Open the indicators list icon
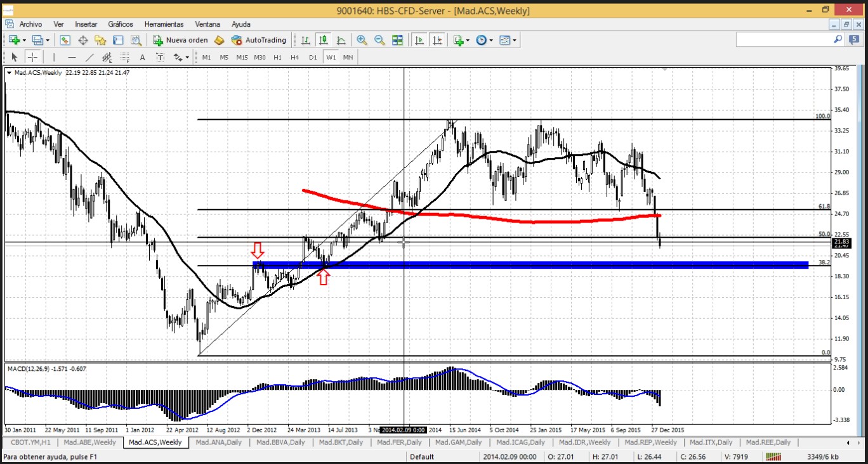Viewport: 868px width, 464px height. point(458,40)
